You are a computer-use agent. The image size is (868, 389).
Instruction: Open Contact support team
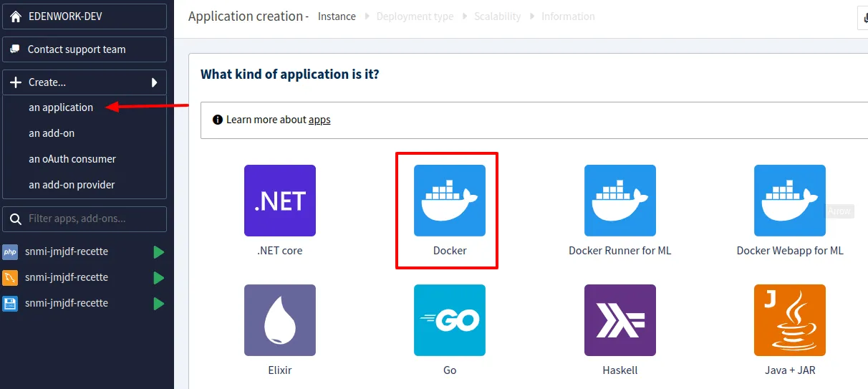(85, 49)
